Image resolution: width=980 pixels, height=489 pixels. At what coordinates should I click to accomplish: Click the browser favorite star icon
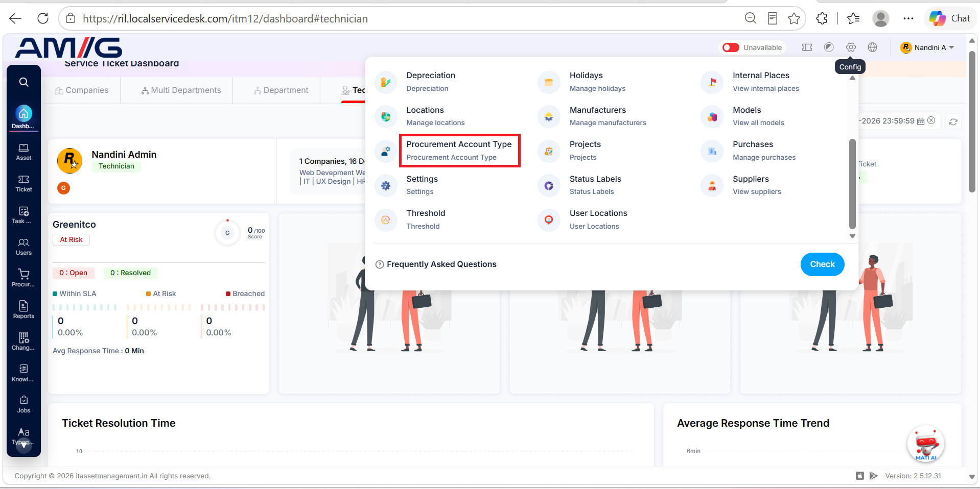click(794, 19)
